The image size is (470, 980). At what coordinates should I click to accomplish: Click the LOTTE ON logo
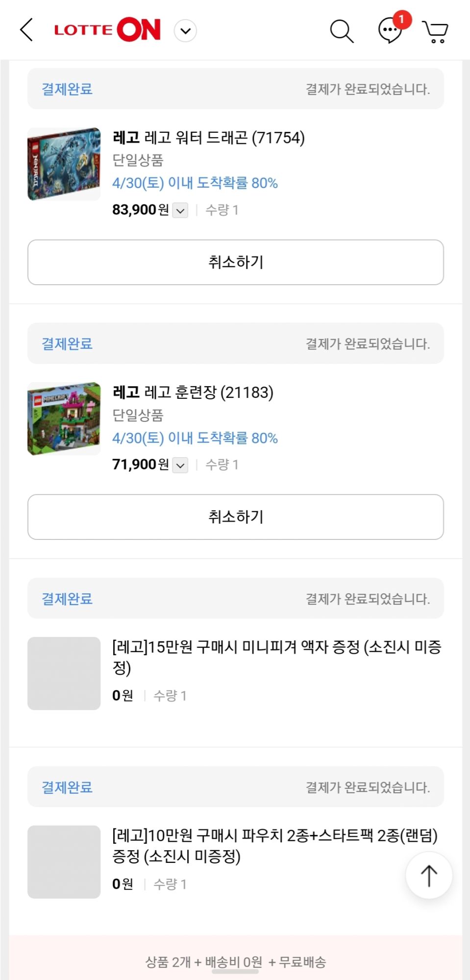click(107, 30)
